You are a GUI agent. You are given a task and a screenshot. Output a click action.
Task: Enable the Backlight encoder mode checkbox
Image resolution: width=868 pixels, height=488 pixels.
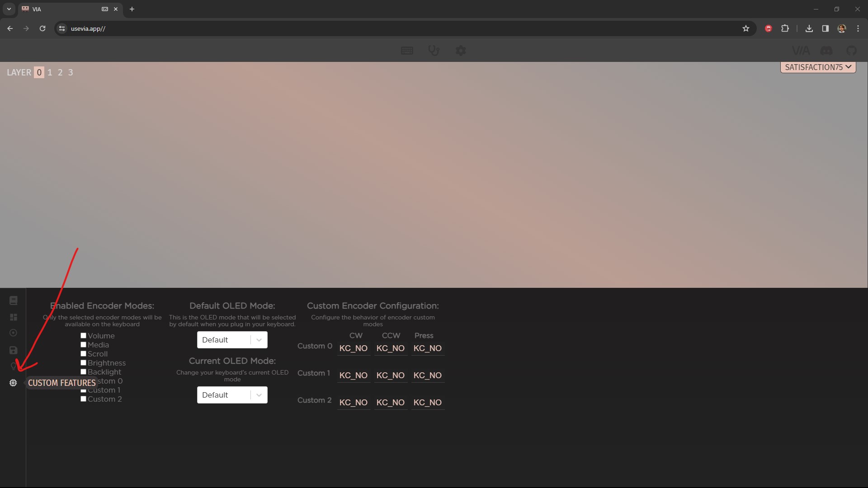coord(83,372)
